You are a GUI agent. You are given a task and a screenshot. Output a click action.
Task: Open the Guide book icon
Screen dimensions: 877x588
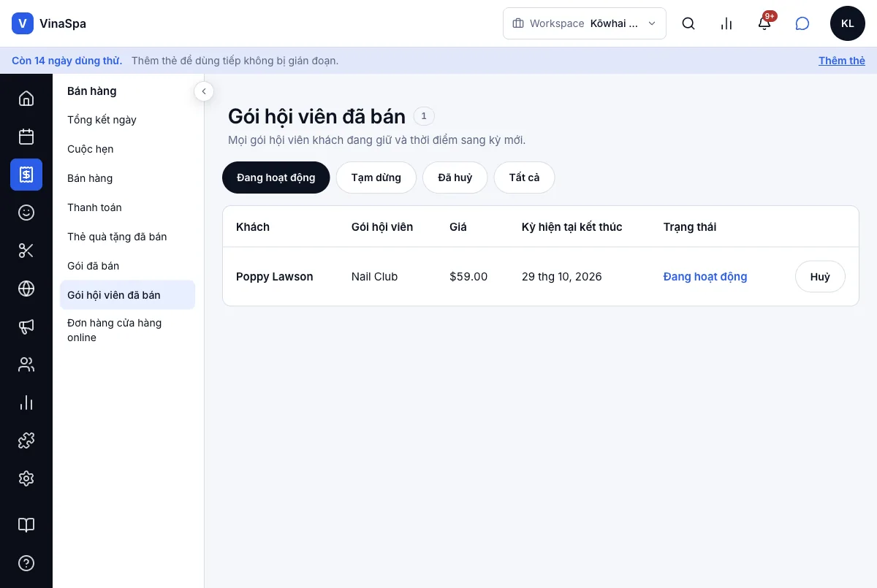point(26,525)
